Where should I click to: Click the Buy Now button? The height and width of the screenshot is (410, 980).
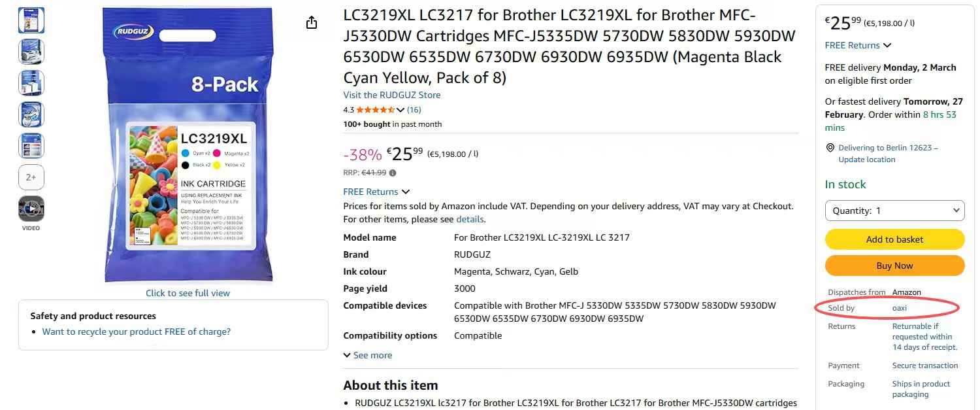(894, 266)
